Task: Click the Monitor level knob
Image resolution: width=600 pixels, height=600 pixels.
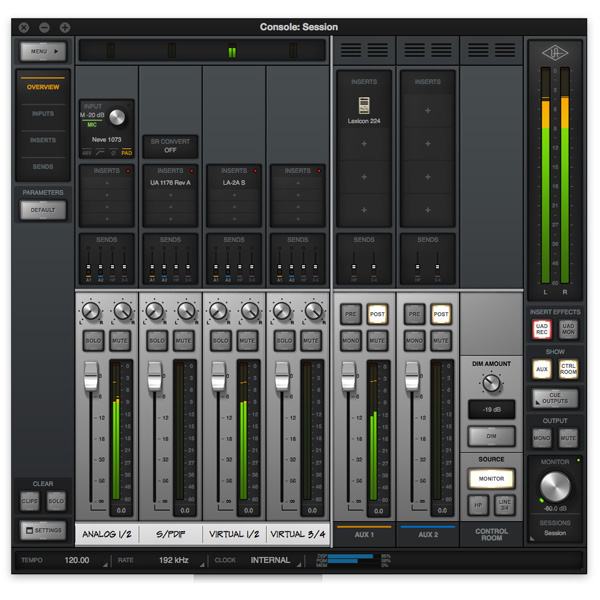Action: click(x=554, y=486)
